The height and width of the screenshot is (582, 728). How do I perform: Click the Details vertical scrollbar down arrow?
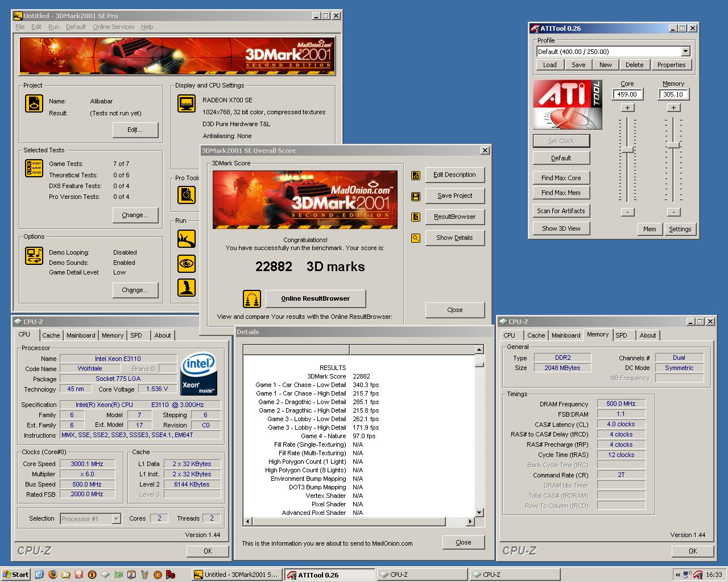pos(479,512)
